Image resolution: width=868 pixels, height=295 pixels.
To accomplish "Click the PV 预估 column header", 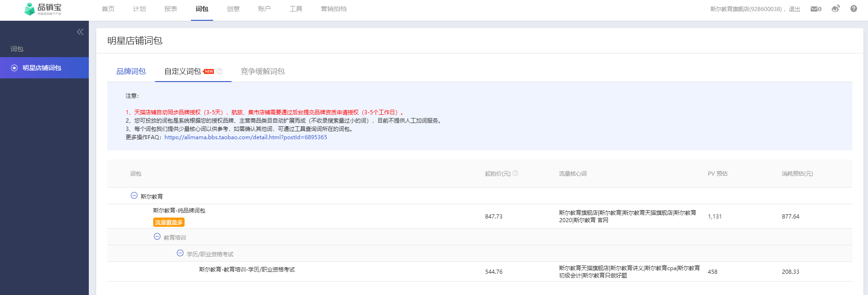I will pos(718,174).
